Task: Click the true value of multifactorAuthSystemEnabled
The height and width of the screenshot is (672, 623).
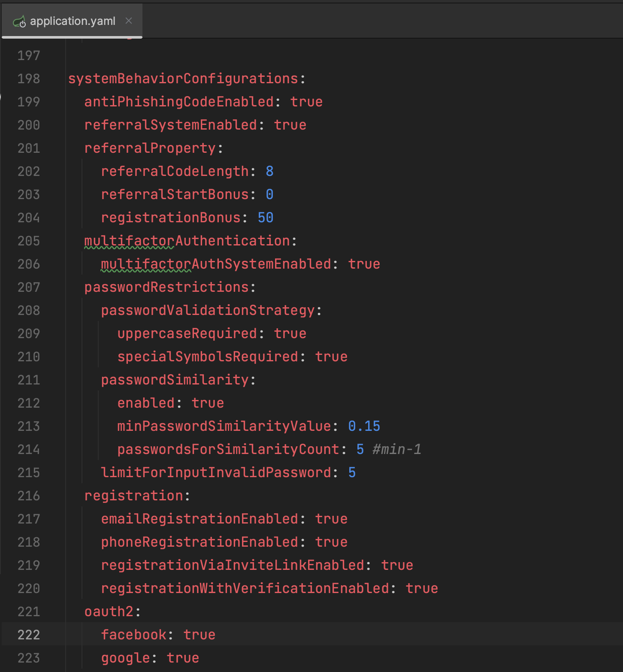Action: 364,264
